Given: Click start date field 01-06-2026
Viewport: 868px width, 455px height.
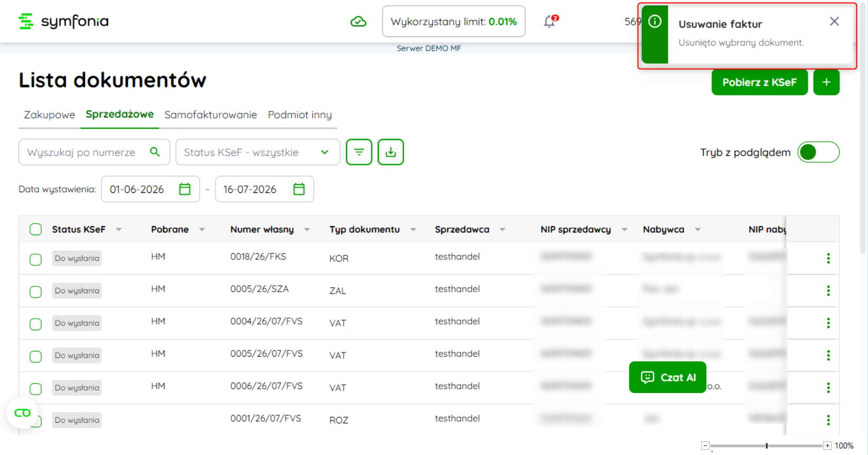Looking at the screenshot, I should point(151,189).
